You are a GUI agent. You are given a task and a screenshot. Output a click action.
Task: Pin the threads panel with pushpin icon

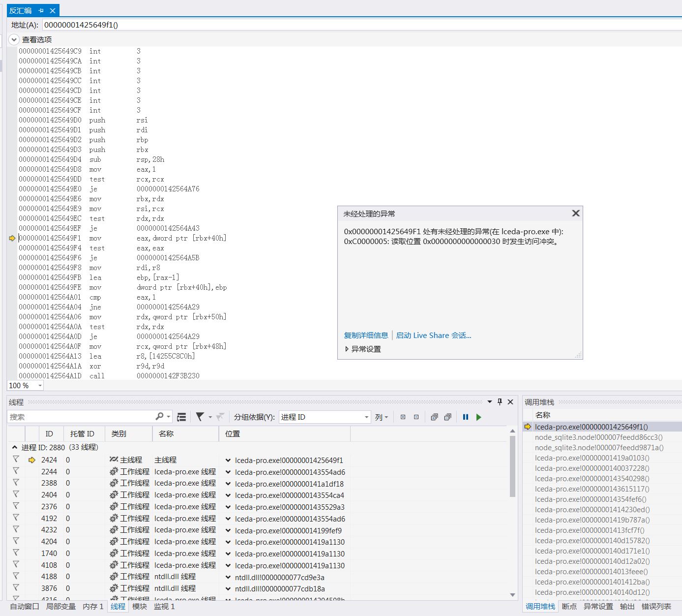click(500, 402)
